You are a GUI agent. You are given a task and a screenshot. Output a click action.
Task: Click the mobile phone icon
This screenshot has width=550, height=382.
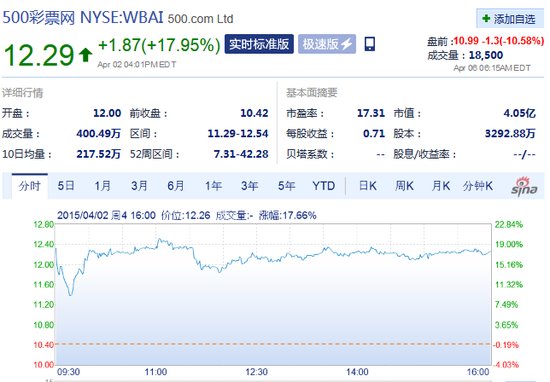point(370,44)
